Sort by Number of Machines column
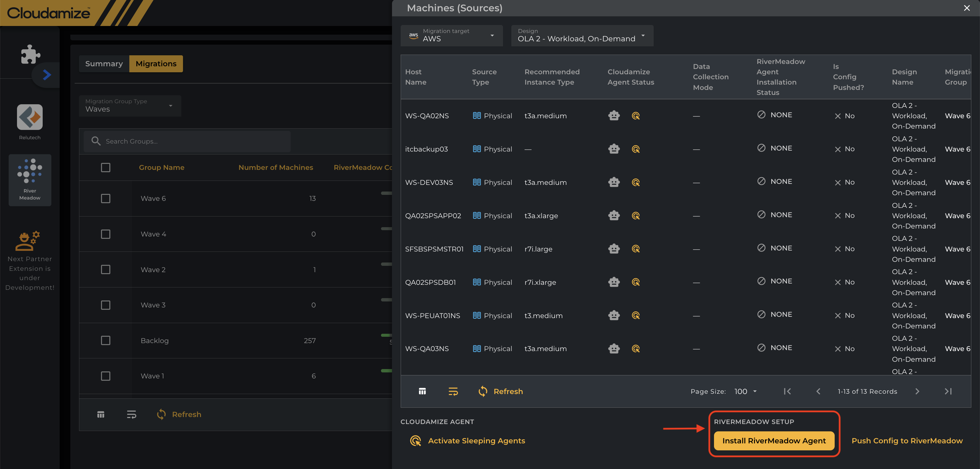The width and height of the screenshot is (980, 469). click(275, 167)
